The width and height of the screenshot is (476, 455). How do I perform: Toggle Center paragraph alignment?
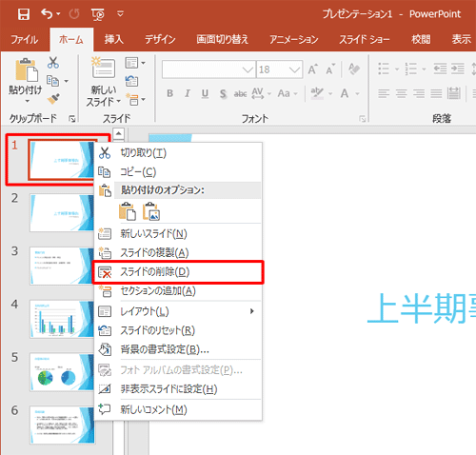click(x=401, y=93)
